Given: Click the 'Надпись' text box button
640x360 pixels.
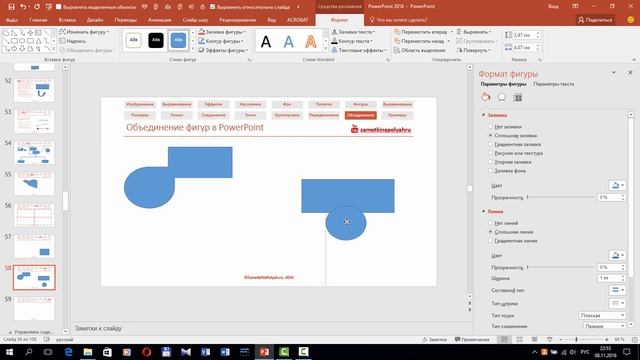Looking at the screenshot, I should coord(73,41).
